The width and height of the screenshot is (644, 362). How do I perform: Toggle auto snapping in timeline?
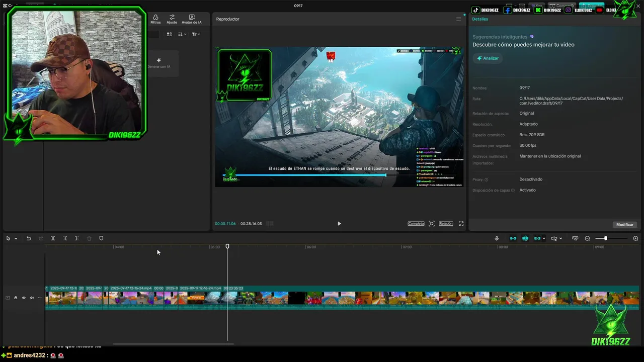[x=525, y=238]
